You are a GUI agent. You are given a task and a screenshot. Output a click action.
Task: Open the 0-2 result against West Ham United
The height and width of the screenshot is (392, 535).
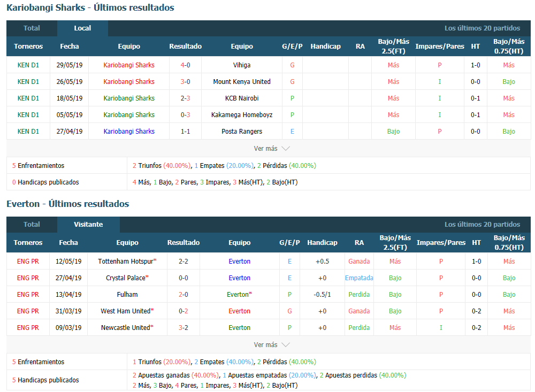[x=183, y=311]
